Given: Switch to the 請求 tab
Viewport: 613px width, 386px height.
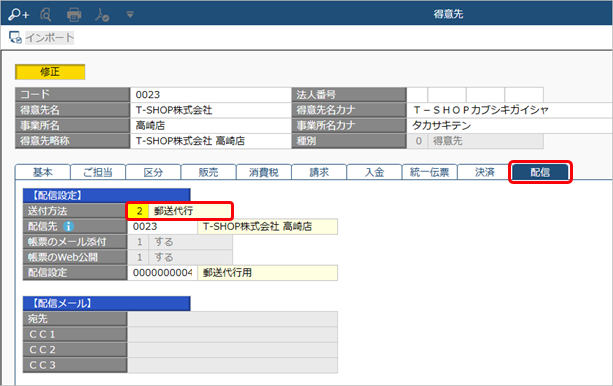Looking at the screenshot, I should click(x=319, y=172).
